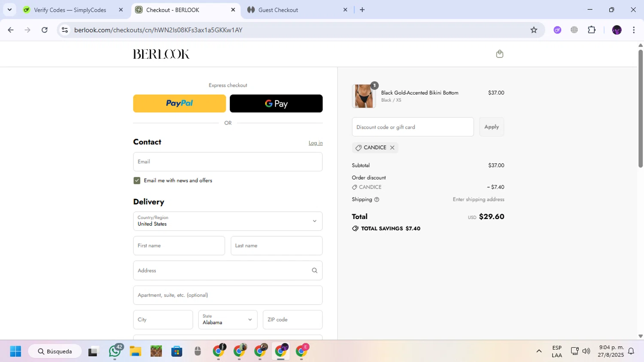The image size is (644, 362).
Task: Open the Country/Region dropdown
Action: (x=228, y=221)
